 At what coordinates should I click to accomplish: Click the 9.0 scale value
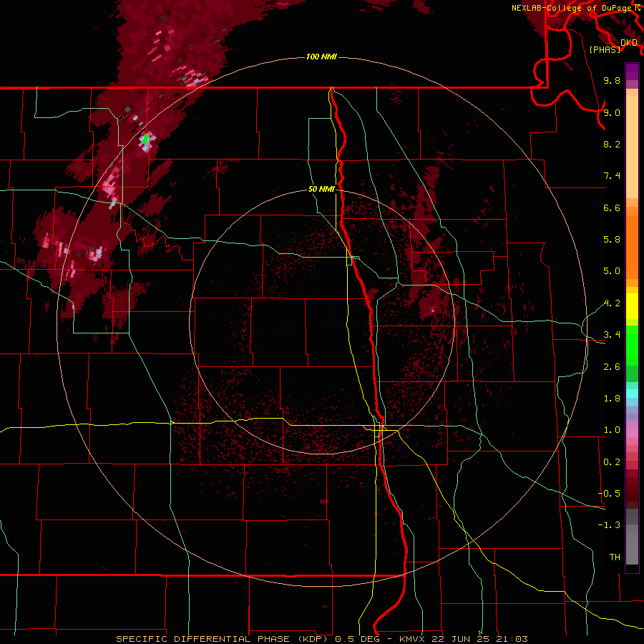(612, 112)
